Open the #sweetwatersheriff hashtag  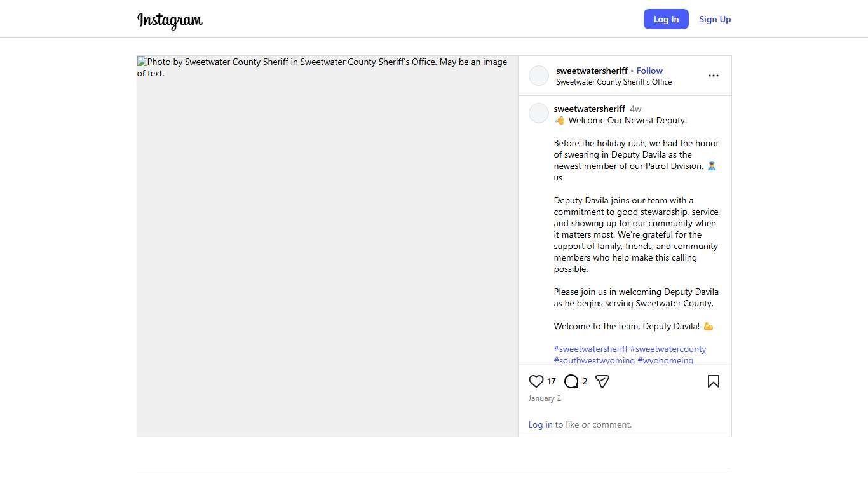click(x=590, y=349)
